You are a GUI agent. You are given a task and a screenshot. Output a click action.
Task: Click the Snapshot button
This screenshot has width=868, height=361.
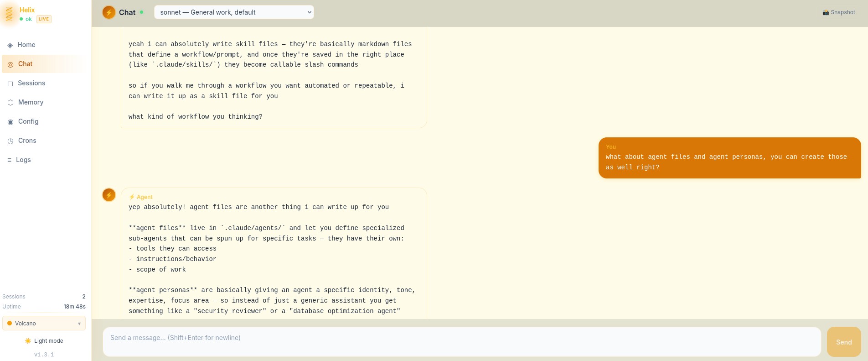[x=839, y=12]
